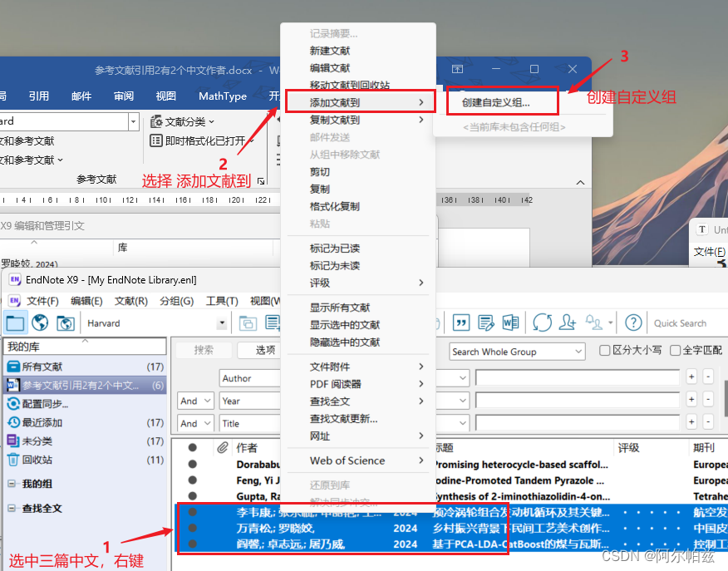Click the 配置同步 sync icon in sidebar

[x=13, y=404]
